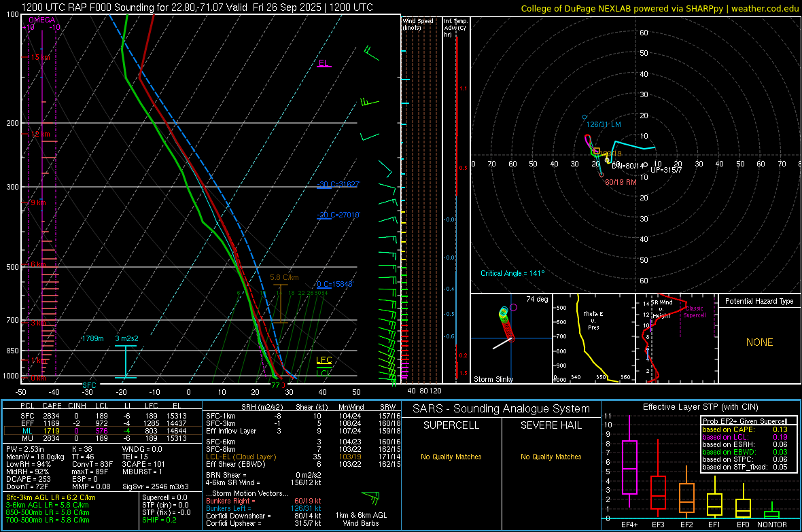Click the DN=80/14 label on hodograph
The height and width of the screenshot is (532, 802).
[628, 166]
